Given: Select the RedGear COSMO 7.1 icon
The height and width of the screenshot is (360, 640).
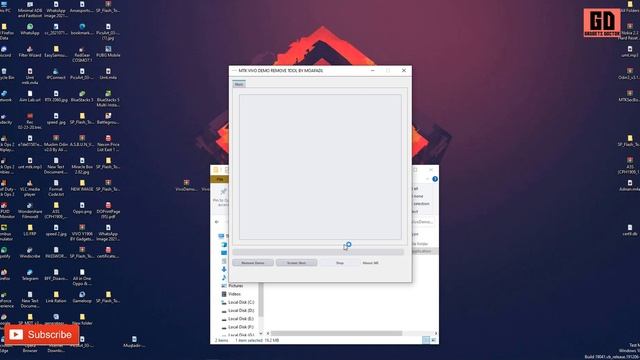Looking at the screenshot, I should (82, 54).
